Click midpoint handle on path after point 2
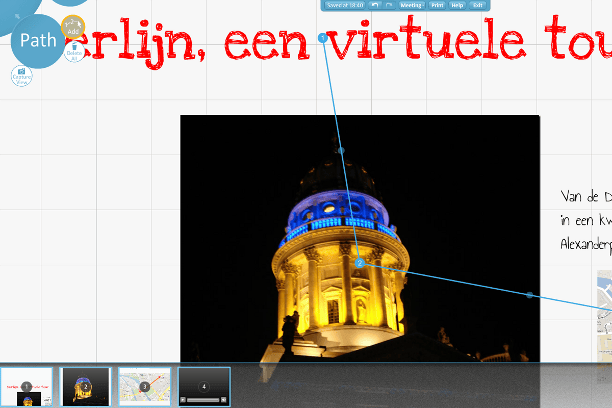This screenshot has width=612, height=408. click(530, 295)
